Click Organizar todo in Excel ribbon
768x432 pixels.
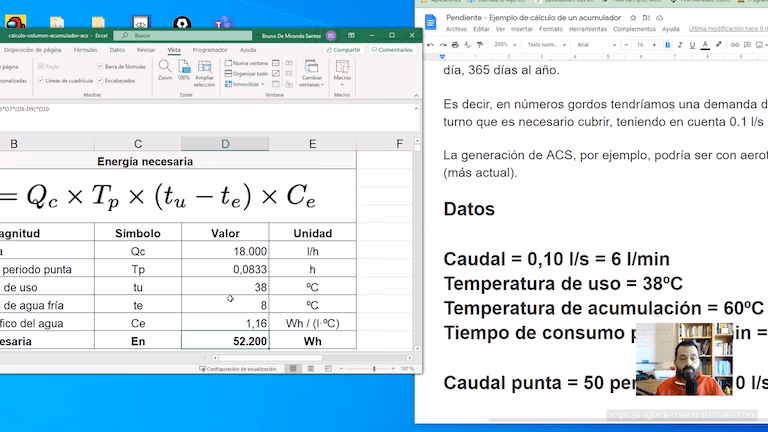(x=246, y=73)
